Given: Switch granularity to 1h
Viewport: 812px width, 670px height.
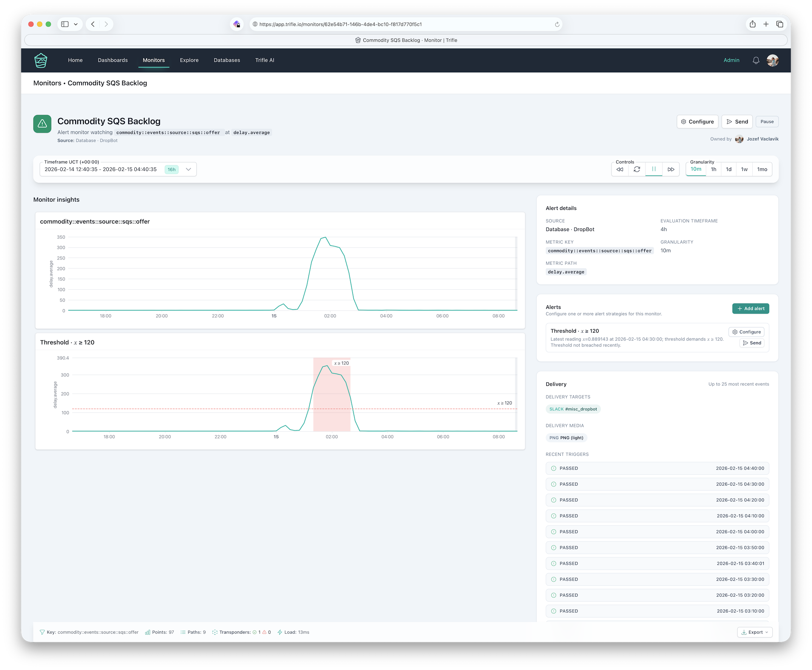Looking at the screenshot, I should (713, 169).
